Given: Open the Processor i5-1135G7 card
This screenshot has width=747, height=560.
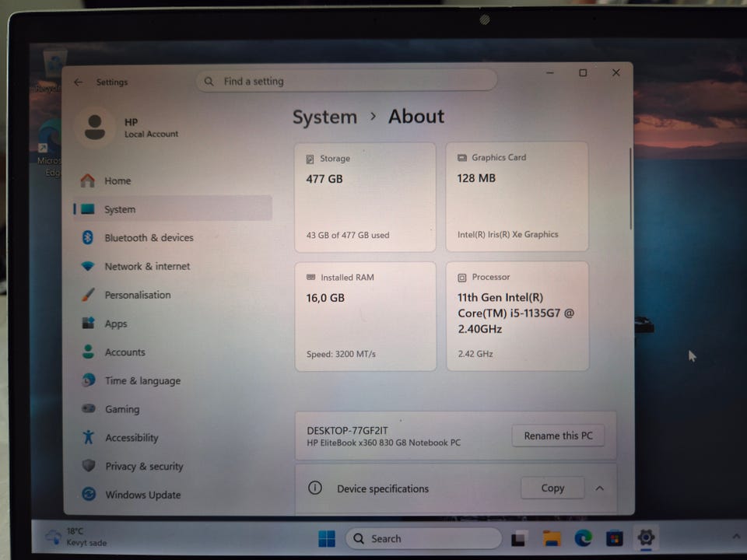Looking at the screenshot, I should (x=517, y=316).
